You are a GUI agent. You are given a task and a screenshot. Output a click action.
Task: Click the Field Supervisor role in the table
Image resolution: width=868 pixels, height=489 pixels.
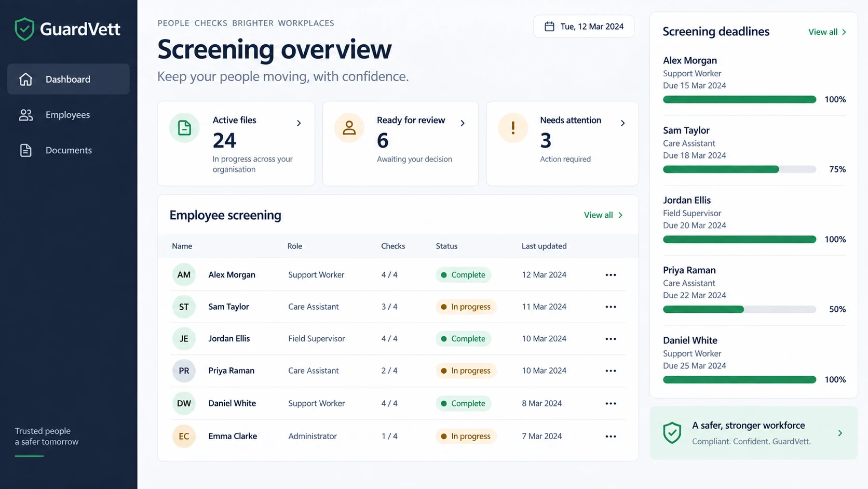317,339
